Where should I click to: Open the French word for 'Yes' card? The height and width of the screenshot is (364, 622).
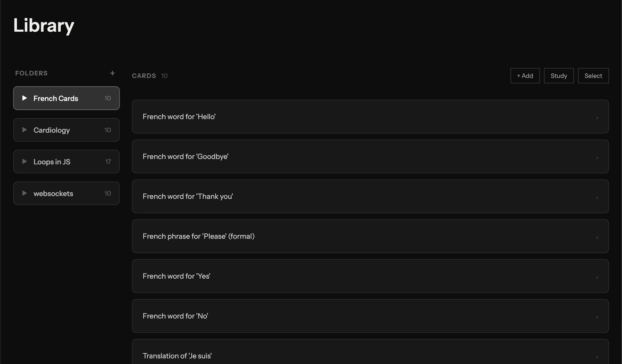(x=176, y=276)
